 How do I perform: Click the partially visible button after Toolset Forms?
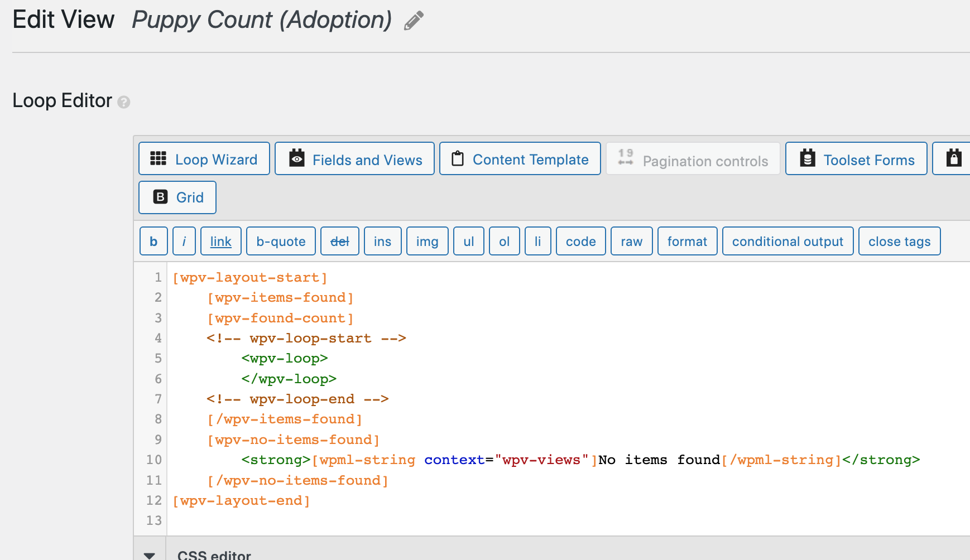coord(952,159)
